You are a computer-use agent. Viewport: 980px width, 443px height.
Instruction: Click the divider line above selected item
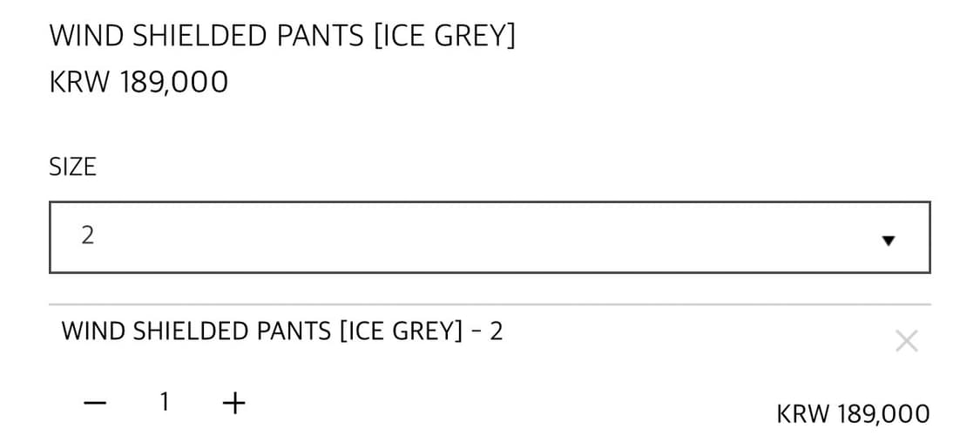point(490,304)
